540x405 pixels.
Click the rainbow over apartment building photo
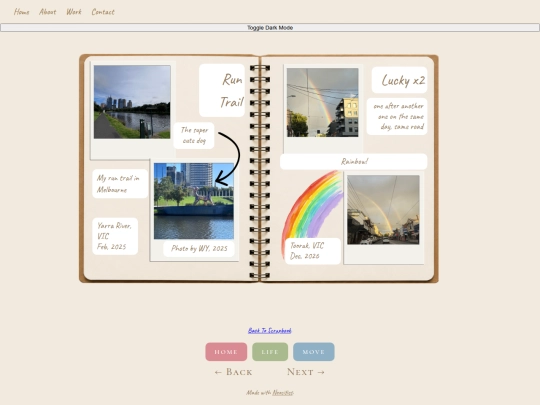pos(323,102)
